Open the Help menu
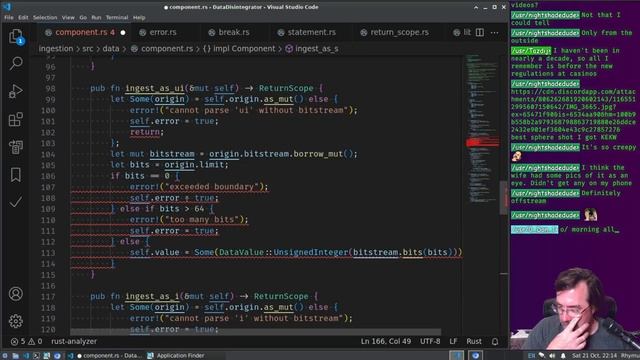The image size is (640, 360). (139, 18)
